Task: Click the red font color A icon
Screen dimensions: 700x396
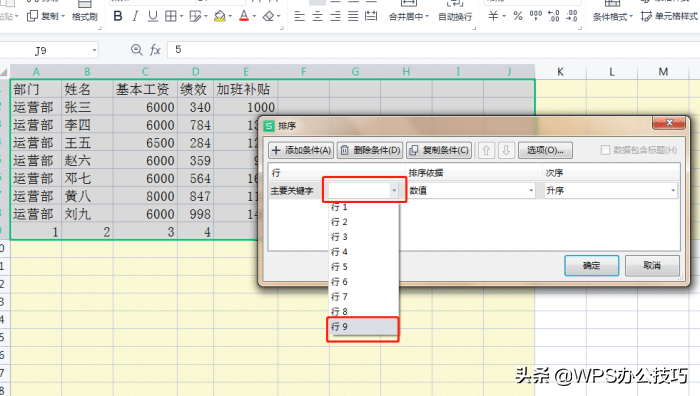Action: pos(244,17)
